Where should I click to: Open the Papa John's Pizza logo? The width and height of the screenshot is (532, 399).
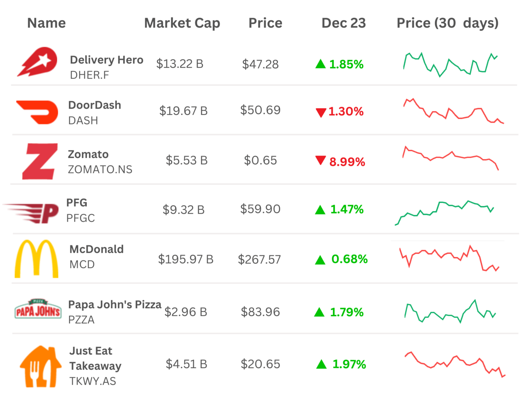38,309
